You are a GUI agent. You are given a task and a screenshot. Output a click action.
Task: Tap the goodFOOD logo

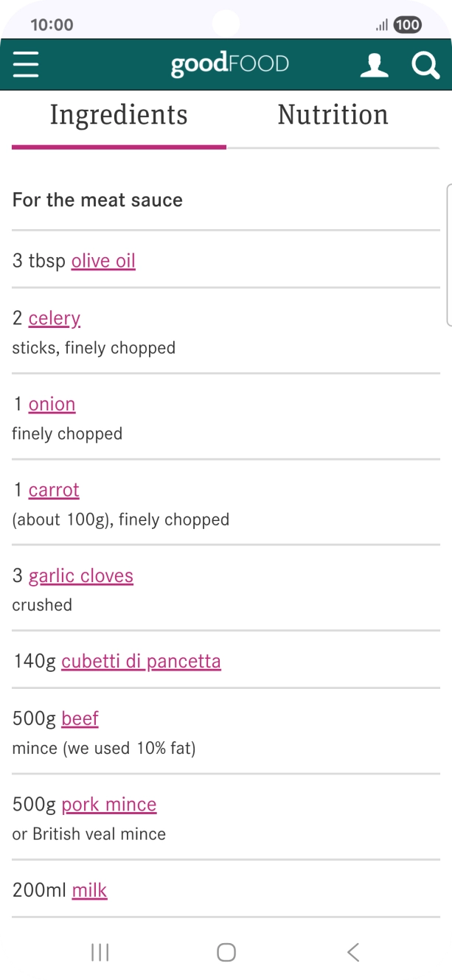click(229, 65)
